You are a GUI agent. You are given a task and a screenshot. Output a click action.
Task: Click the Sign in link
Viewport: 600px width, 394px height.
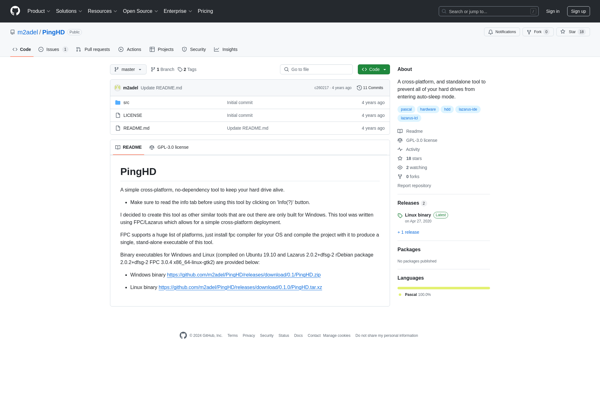[553, 11]
